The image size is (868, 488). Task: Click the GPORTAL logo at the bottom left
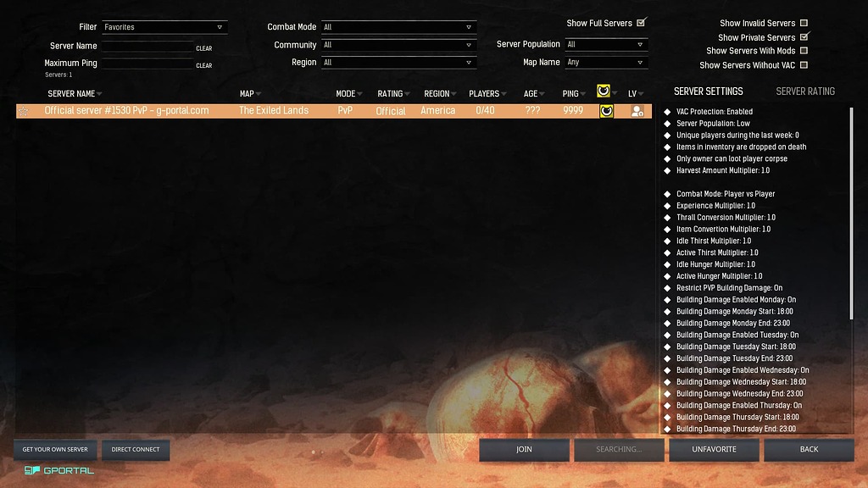[59, 470]
